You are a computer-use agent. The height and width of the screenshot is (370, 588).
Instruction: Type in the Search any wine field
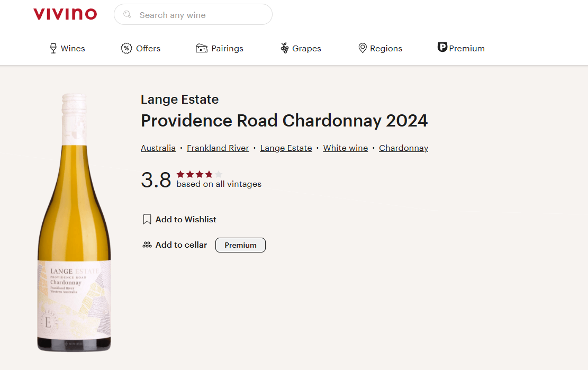(x=201, y=15)
